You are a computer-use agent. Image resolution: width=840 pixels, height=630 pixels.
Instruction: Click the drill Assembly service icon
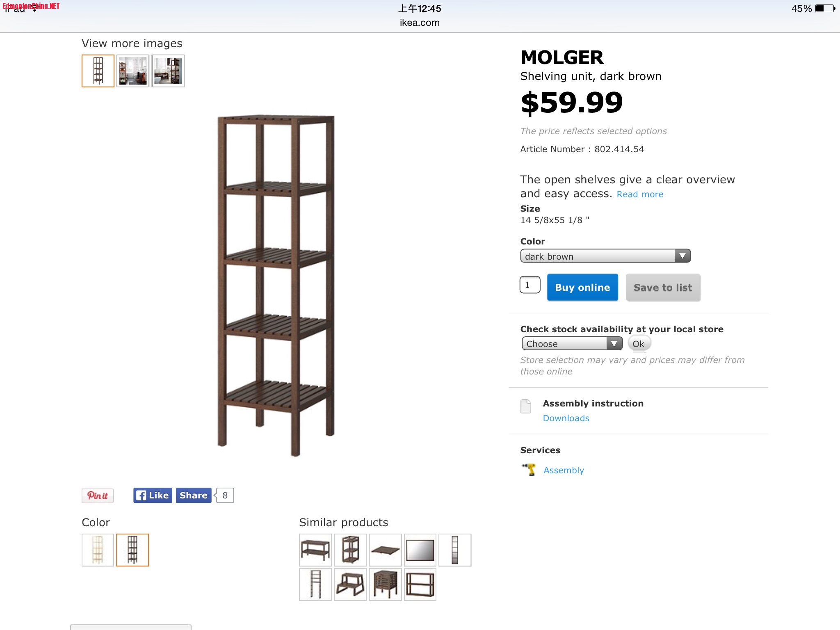[529, 469]
